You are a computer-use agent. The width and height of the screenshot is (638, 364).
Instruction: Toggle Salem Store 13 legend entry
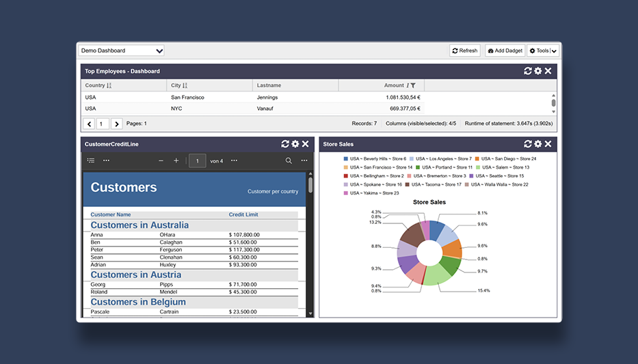503,167
